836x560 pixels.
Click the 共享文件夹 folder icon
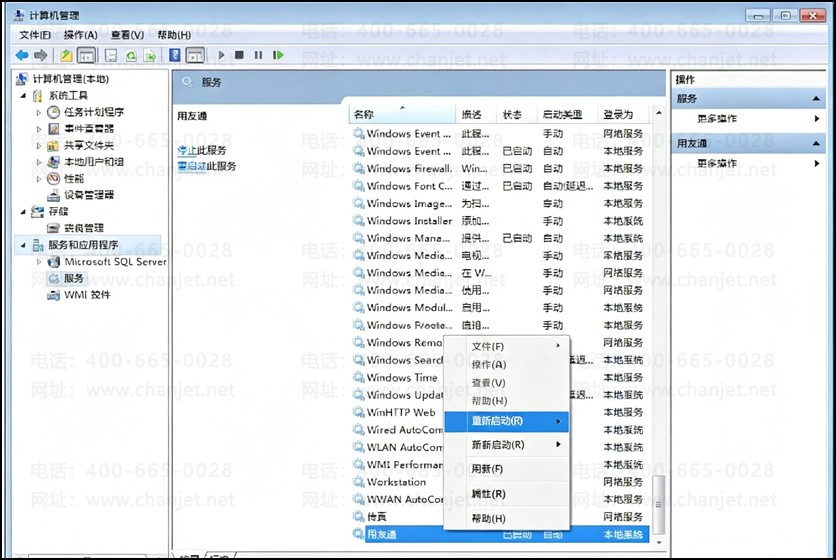[x=53, y=145]
